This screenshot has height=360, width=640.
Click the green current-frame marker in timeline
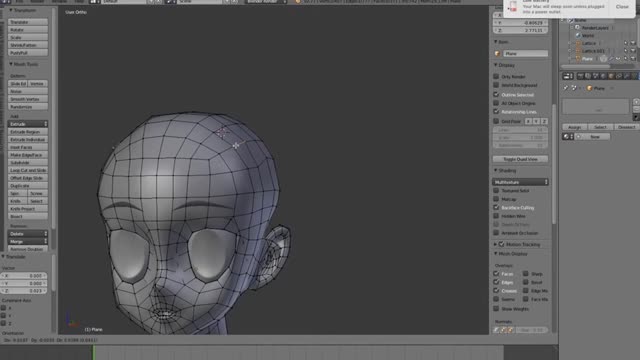point(93,352)
